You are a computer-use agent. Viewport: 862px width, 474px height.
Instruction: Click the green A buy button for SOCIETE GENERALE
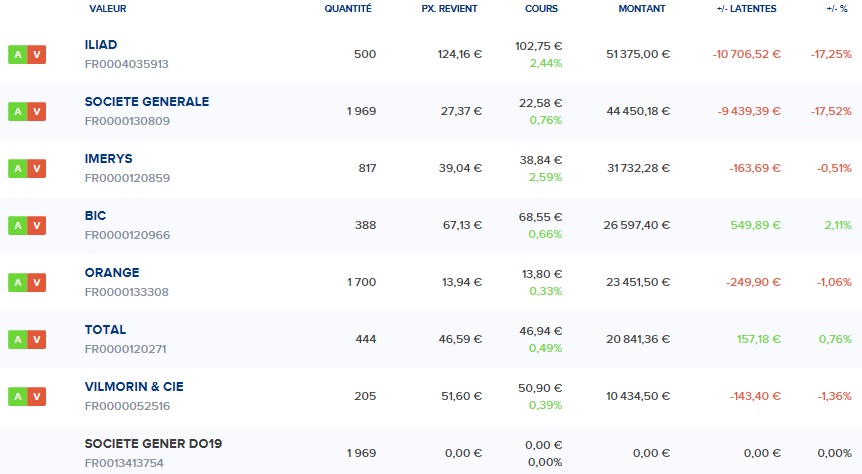[18, 112]
